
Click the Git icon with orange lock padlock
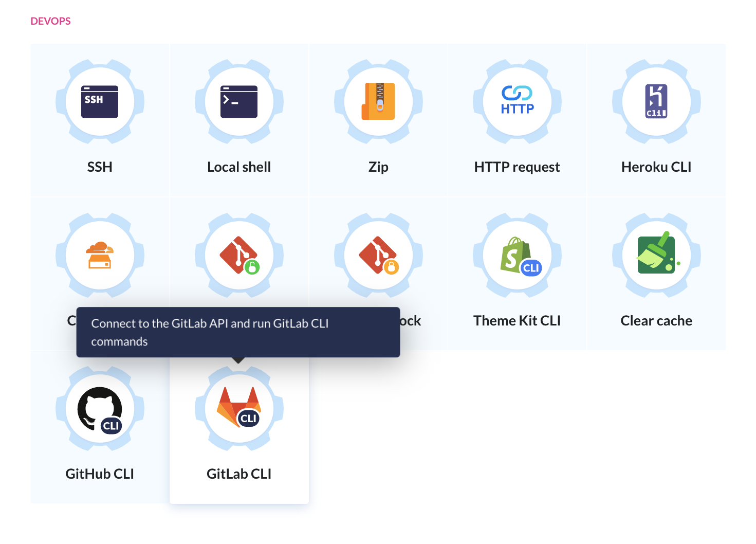point(378,256)
